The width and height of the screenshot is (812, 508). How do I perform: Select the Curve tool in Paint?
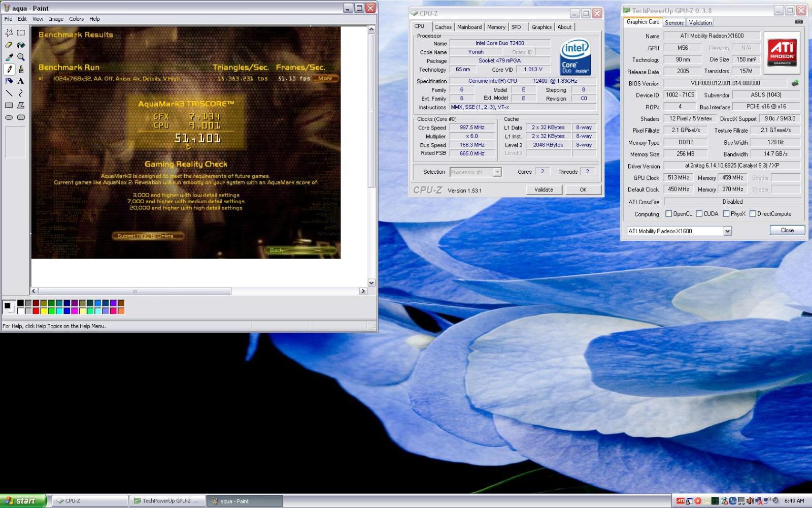pyautogui.click(x=21, y=93)
